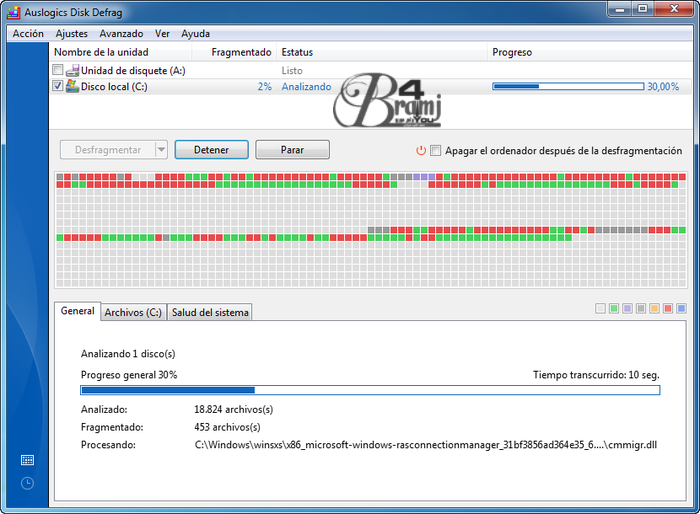Image resolution: width=700 pixels, height=514 pixels.
Task: Click the Analizando 1 disco(s) text
Action: [x=128, y=354]
